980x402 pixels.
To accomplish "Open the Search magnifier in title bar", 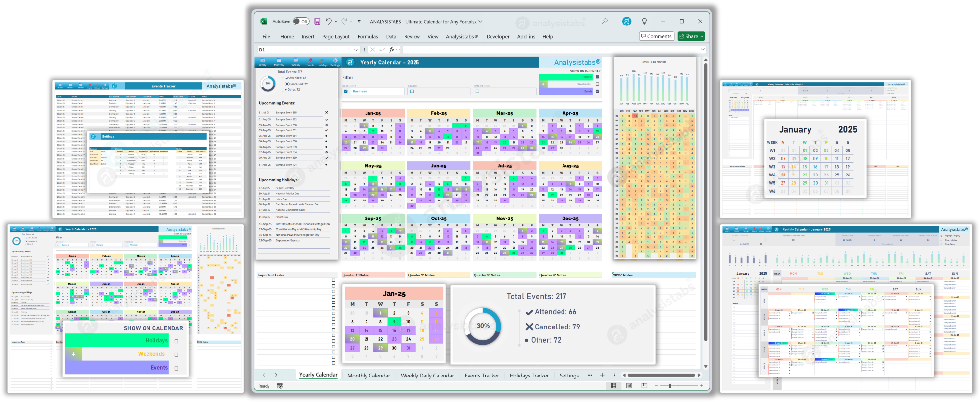I will (605, 21).
